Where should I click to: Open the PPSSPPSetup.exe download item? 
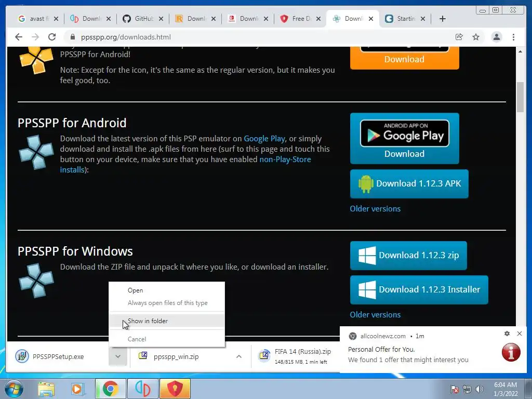pyautogui.click(x=58, y=356)
